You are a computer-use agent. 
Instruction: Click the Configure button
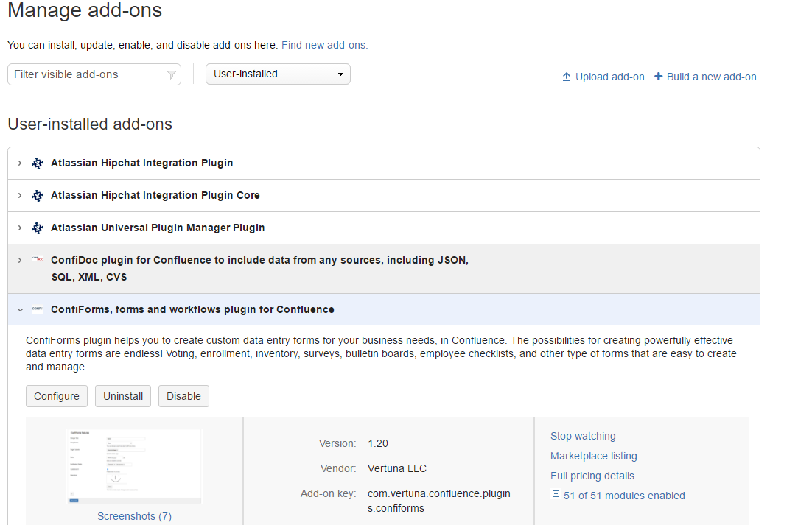click(57, 396)
